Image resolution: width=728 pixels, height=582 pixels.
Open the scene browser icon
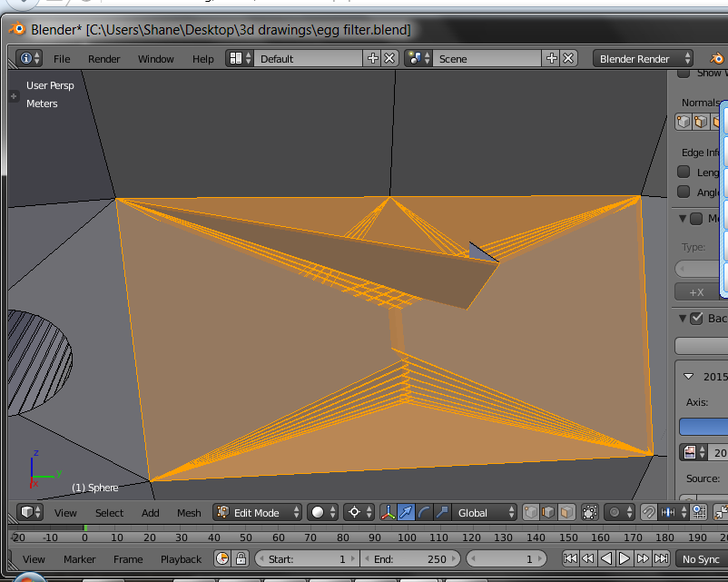tap(418, 58)
